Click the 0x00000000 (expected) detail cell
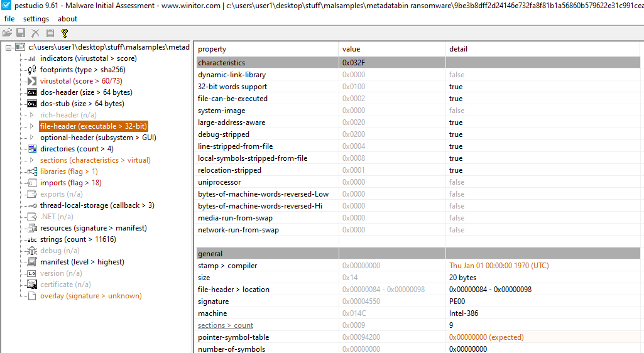 [x=486, y=337]
